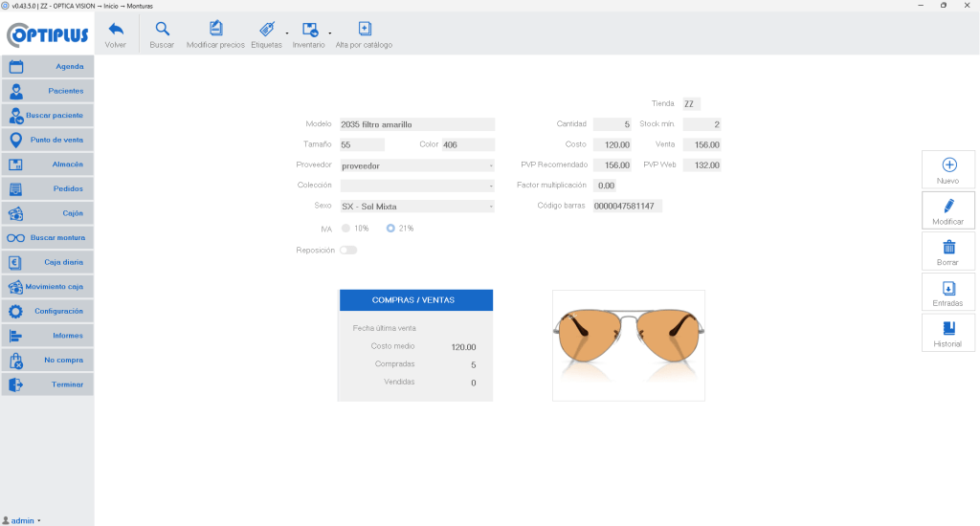Click the Volver back arrow icon
This screenshot has height=526, width=980.
point(116,29)
